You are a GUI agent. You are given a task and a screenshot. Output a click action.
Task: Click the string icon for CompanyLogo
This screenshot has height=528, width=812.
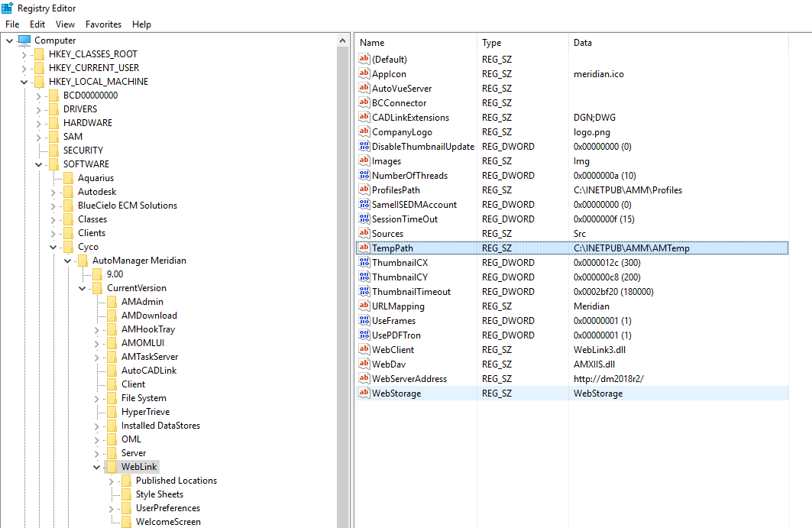coord(364,131)
